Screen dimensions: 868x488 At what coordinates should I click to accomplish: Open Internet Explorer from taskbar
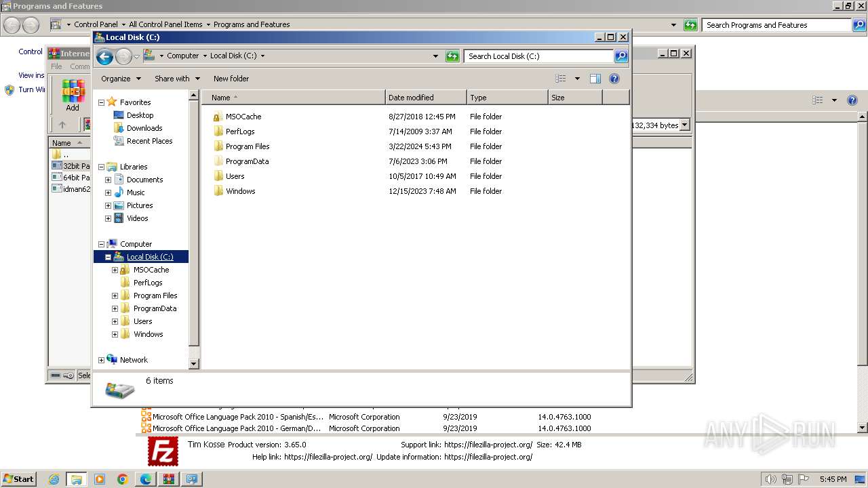coord(54,479)
